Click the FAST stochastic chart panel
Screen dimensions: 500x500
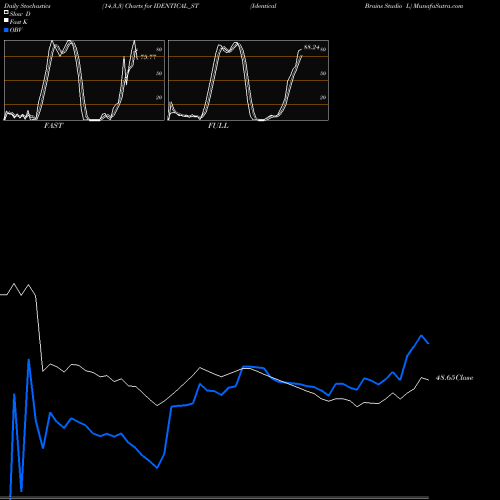pyautogui.click(x=84, y=80)
